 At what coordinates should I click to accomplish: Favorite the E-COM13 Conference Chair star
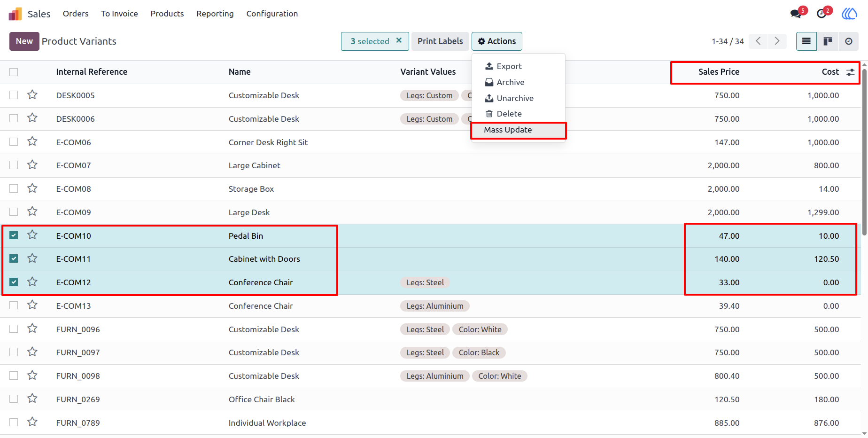coord(32,305)
